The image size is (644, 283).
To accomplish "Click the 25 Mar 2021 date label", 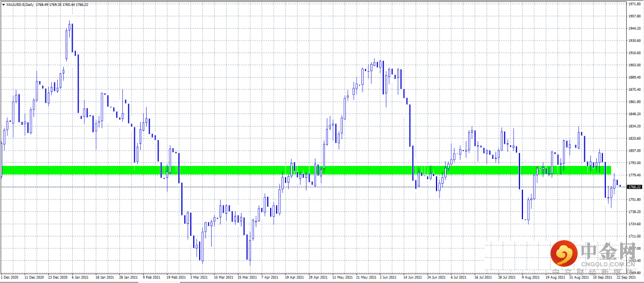I will 249,278.
